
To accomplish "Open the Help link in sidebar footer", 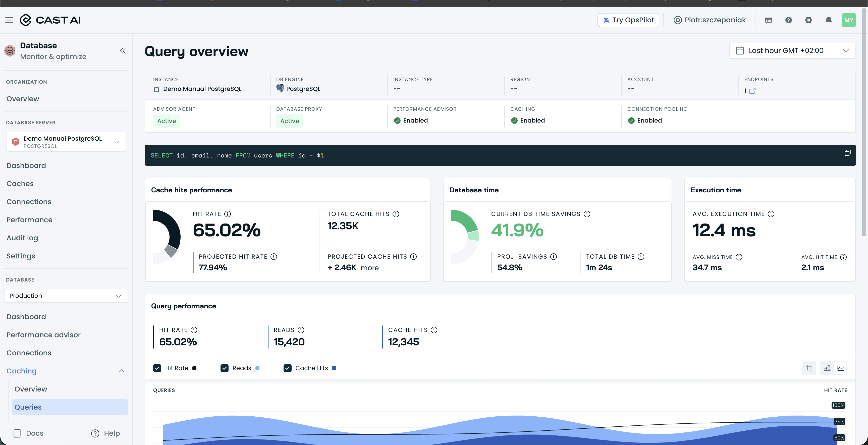I will point(105,433).
